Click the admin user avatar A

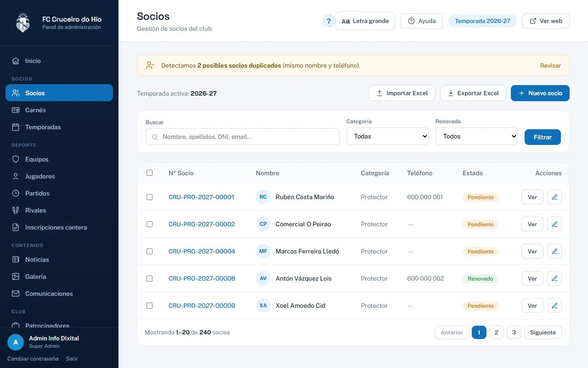[x=16, y=342]
